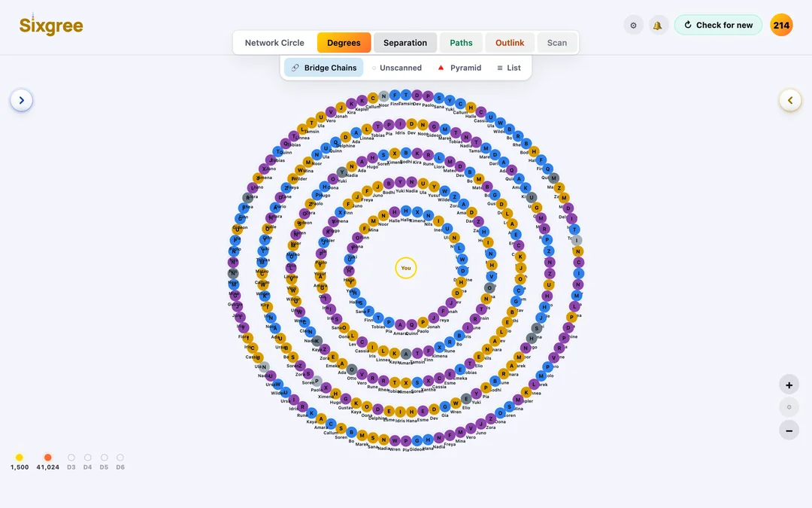
Task: Select blue Finn node between Noor and Tamsin
Action: (x=395, y=95)
